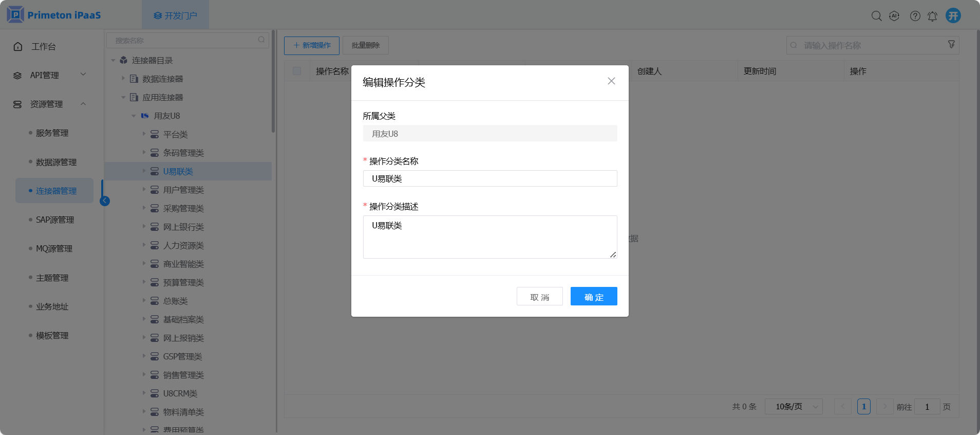Click the 采购管理类 category icon
Screen dimensions: 980x435
pyautogui.click(x=154, y=208)
